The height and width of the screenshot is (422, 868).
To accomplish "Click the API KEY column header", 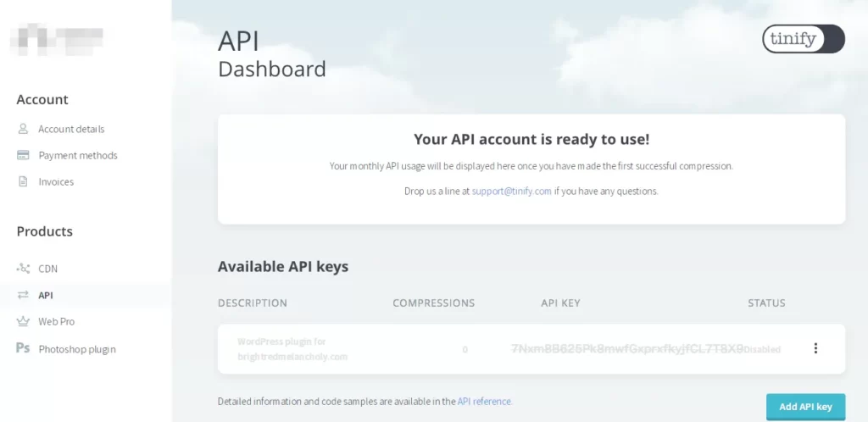I will click(561, 303).
